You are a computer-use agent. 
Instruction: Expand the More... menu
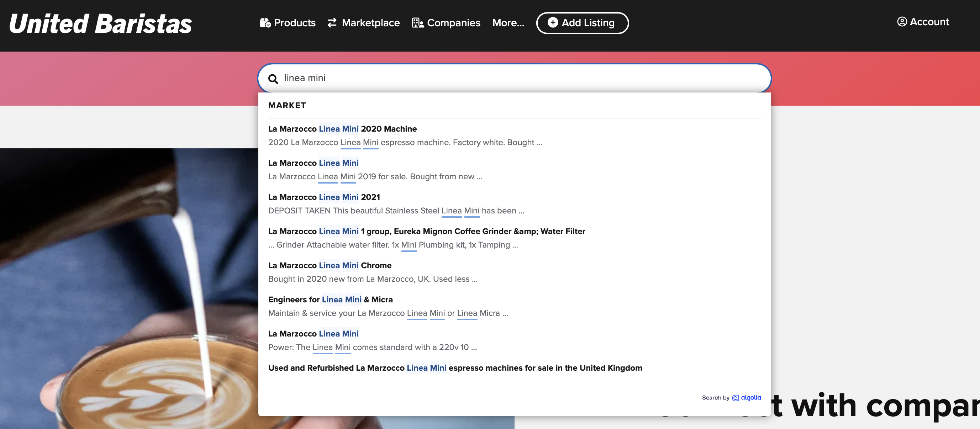pos(508,23)
